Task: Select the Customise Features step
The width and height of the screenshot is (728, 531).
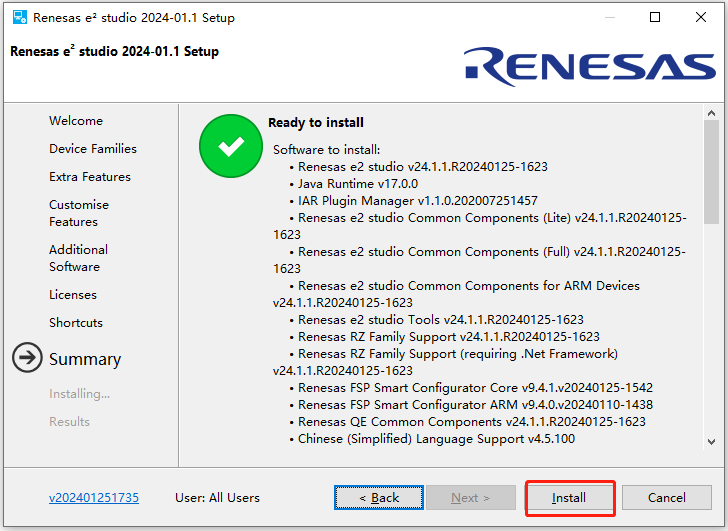Action: (79, 213)
